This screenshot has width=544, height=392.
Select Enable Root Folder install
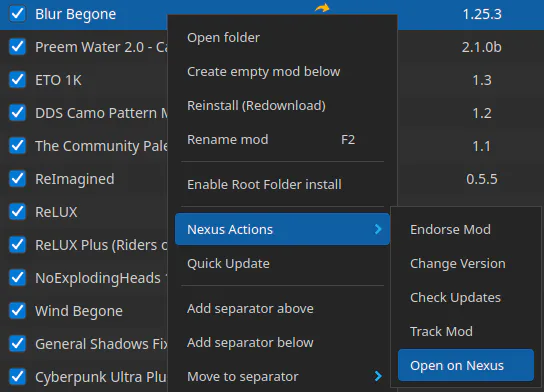(x=282, y=185)
